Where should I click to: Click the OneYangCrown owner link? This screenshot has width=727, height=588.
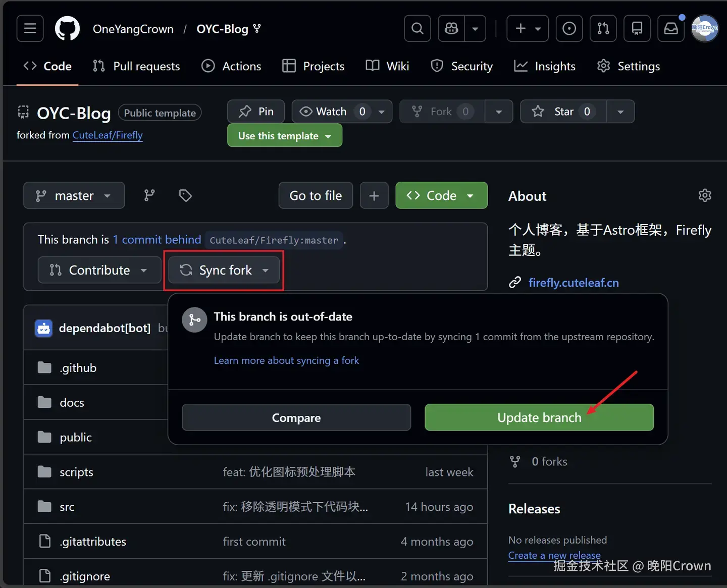point(133,29)
